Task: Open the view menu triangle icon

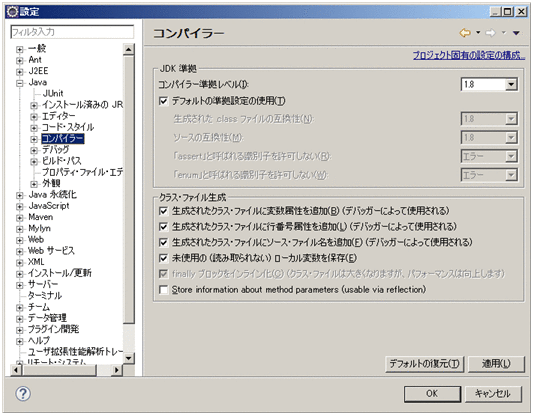Action: tap(516, 33)
